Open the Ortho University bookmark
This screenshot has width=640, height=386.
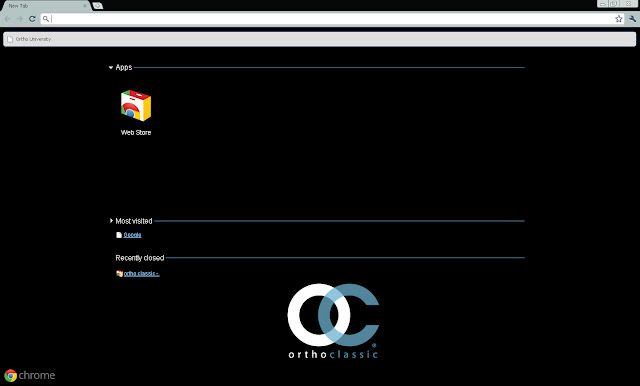[29, 39]
